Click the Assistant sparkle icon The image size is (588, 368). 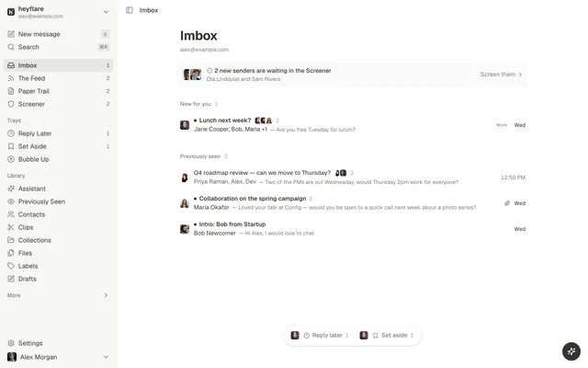pyautogui.click(x=11, y=189)
